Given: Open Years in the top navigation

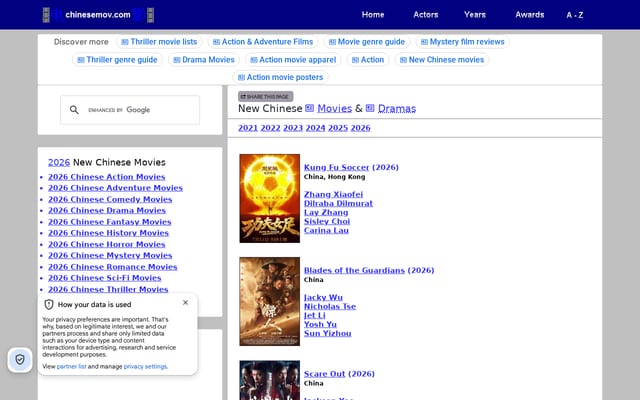Looking at the screenshot, I should coord(475,15).
